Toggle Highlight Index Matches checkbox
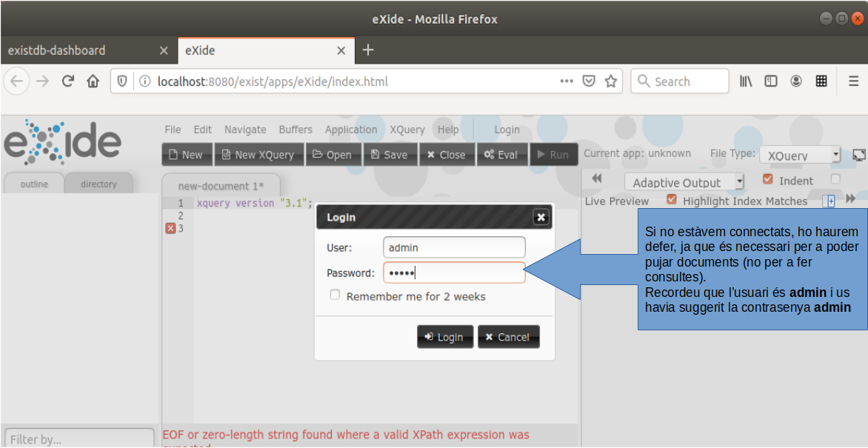The width and height of the screenshot is (868, 448). point(672,199)
